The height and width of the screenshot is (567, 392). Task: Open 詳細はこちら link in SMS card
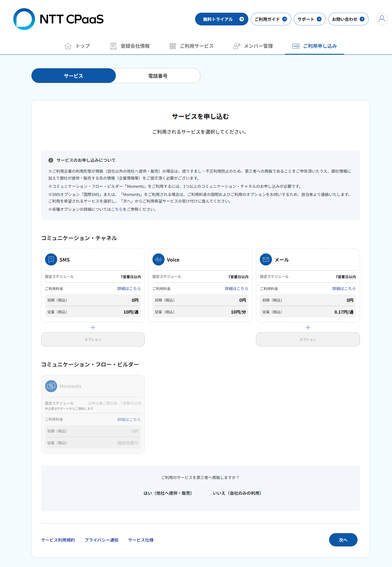(x=129, y=288)
